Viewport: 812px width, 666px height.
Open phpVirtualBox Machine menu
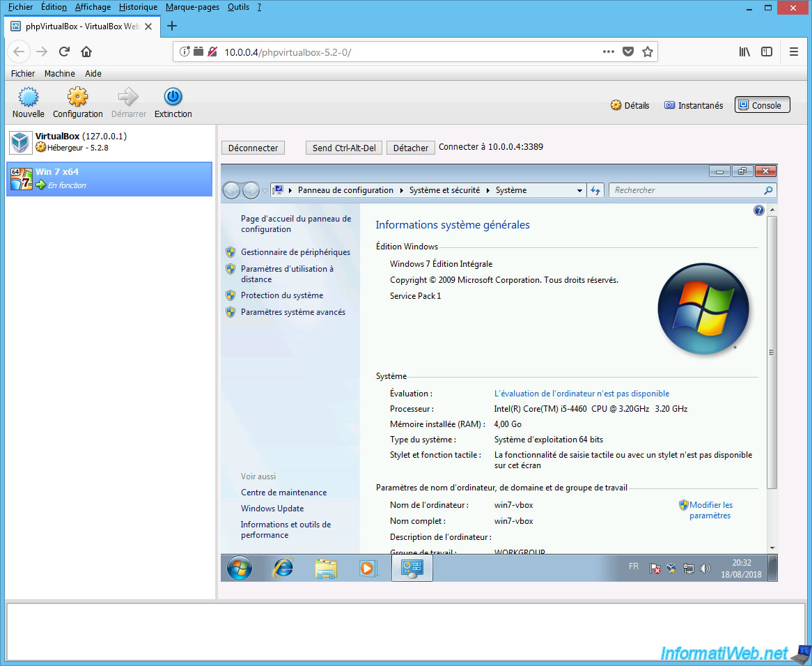coord(60,74)
